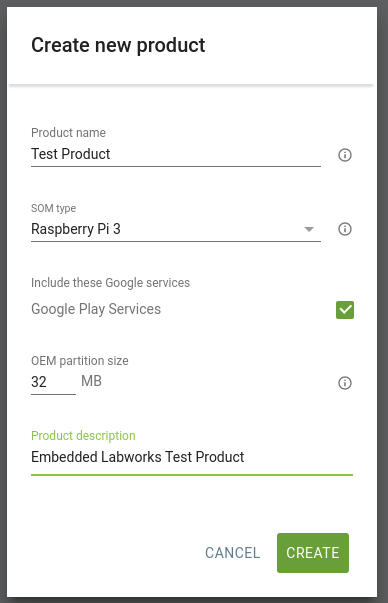Open the OEM partition size info icon
Viewport: 388px width, 603px height.
[345, 383]
